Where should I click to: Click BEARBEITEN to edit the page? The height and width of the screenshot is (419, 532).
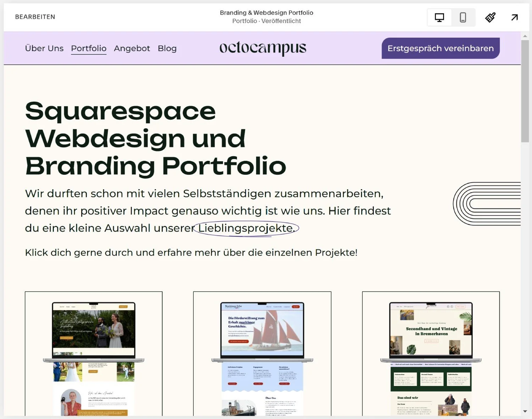click(x=35, y=17)
